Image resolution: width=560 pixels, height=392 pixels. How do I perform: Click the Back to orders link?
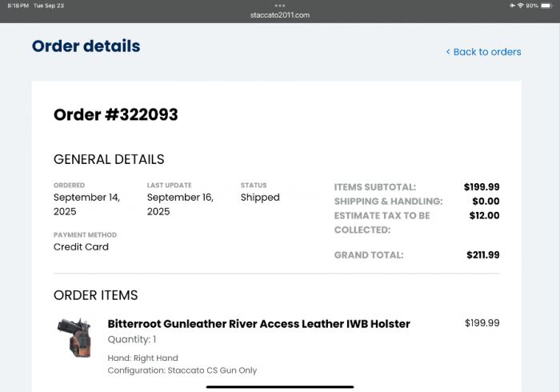pyautogui.click(x=486, y=52)
